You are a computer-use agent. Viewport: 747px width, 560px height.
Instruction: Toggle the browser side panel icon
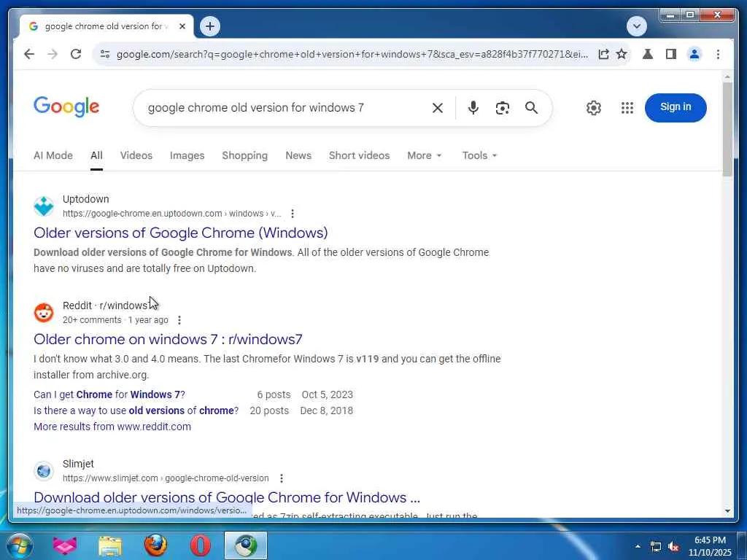(x=671, y=54)
